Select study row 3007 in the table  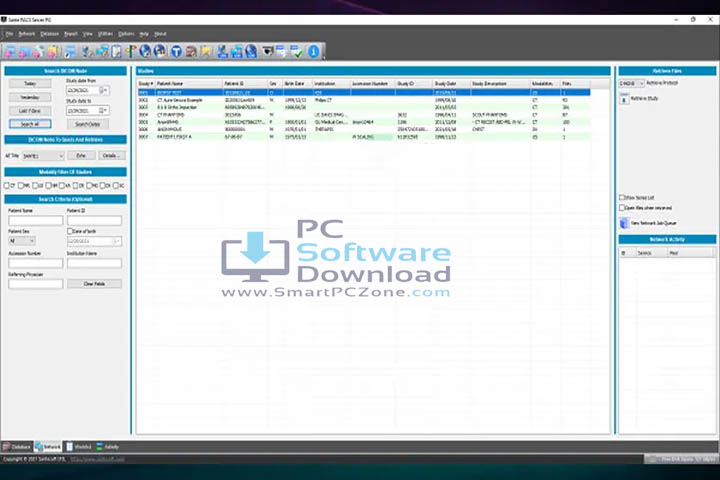[364, 137]
